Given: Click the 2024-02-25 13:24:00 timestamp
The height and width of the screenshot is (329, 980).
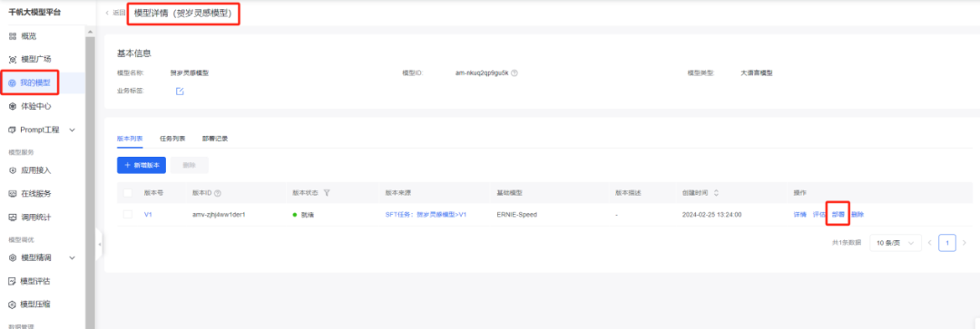Looking at the screenshot, I should pos(711,214).
